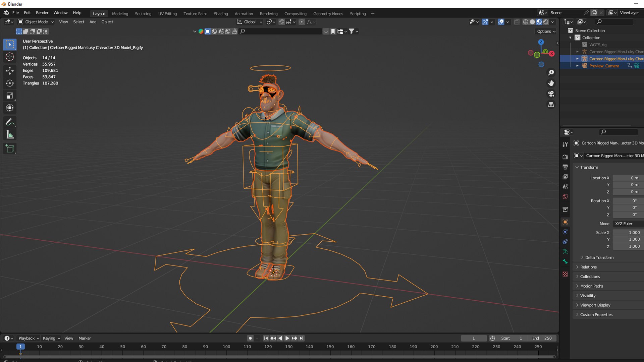Jump to the timeline start frame
This screenshot has height=362, width=644.
[x=266, y=338]
